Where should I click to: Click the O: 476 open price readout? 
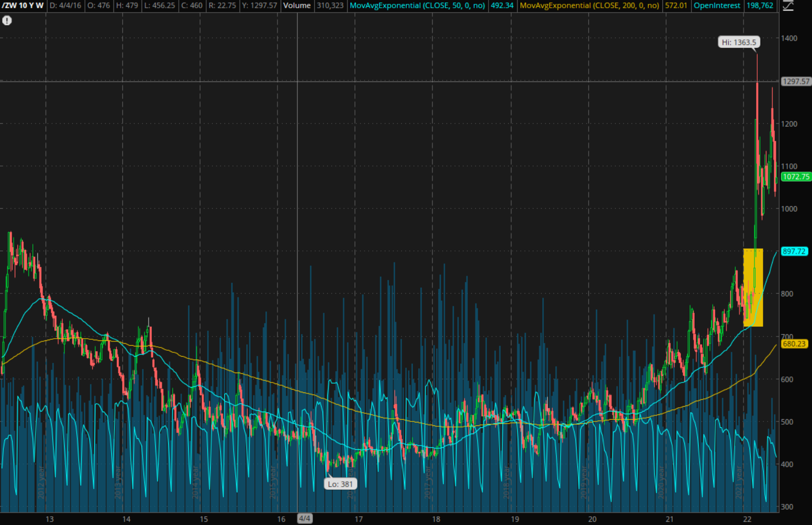coord(99,6)
